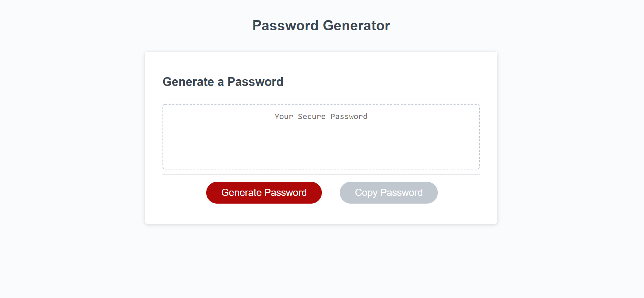Click the divider above the action buttons
The height and width of the screenshot is (298, 644).
tap(321, 173)
